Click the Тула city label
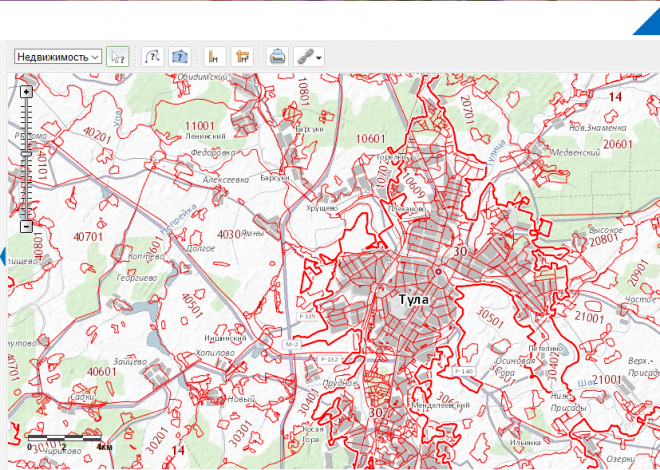Viewport: 660px width, 470px height. [x=414, y=299]
